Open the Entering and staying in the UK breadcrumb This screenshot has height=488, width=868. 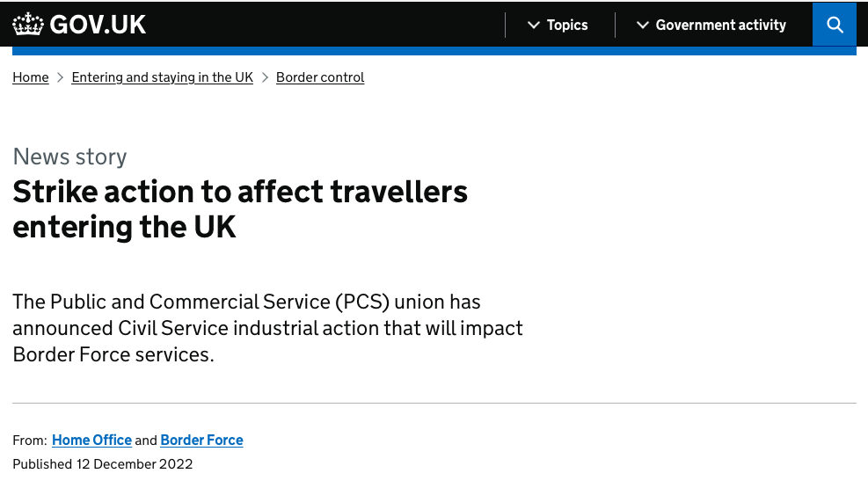coord(162,76)
